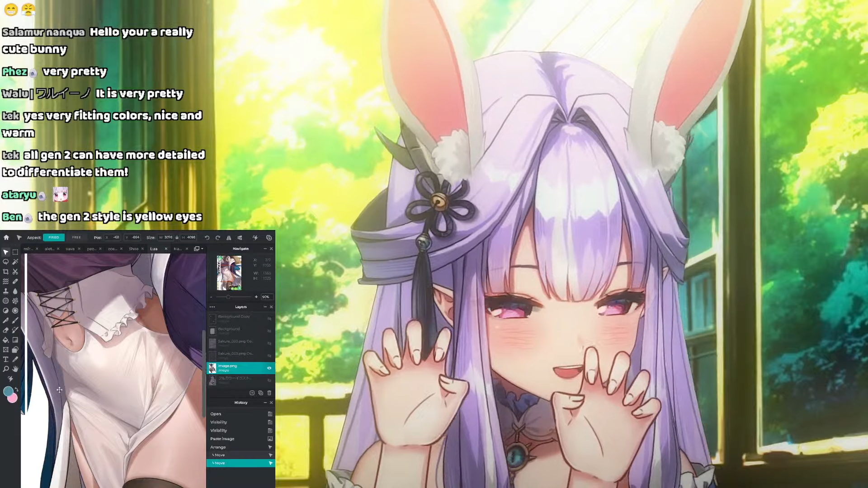Select the Dodge/Burn half-circle tool
This screenshot has width=868, height=488.
click(x=5, y=310)
